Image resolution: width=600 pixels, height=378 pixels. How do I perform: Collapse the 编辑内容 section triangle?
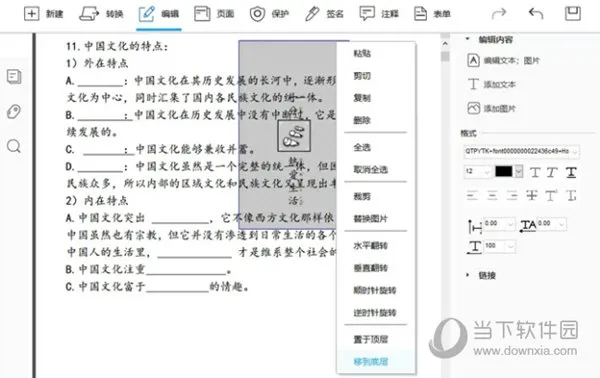[x=468, y=39]
